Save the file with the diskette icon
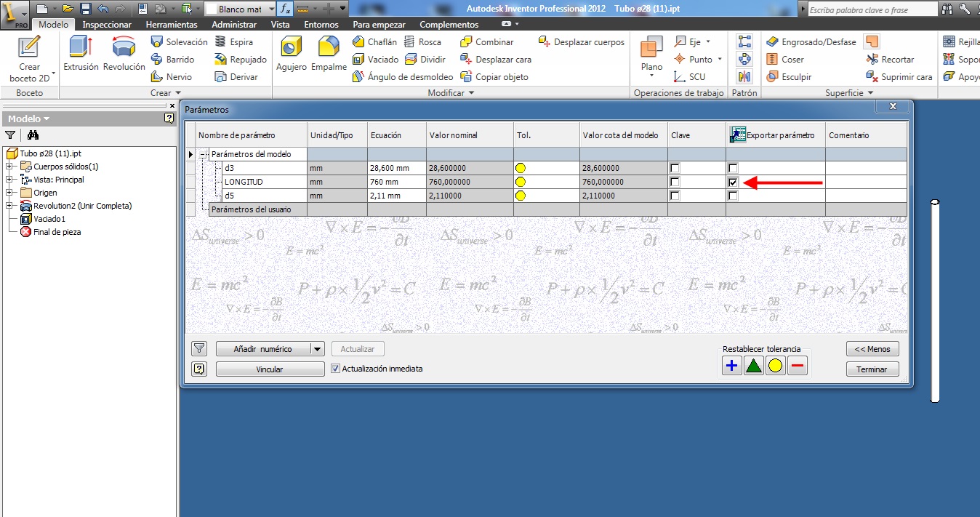The image size is (980, 517). pos(85,9)
